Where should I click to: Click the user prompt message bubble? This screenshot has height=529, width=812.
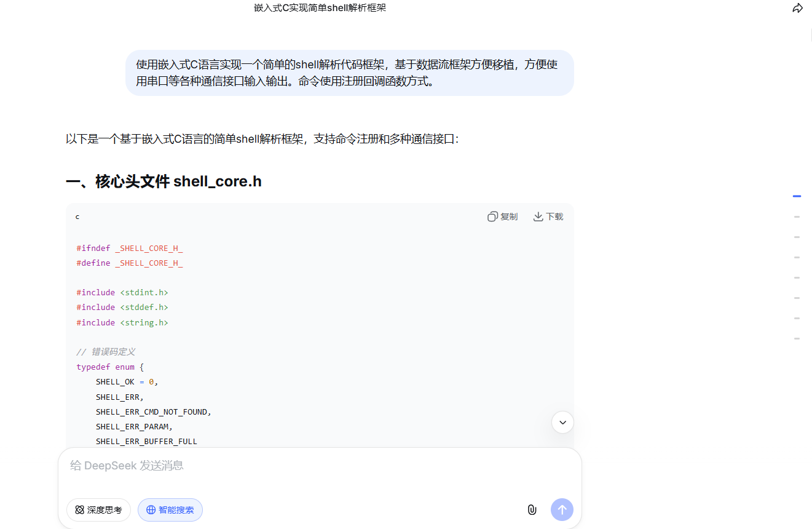pos(349,73)
